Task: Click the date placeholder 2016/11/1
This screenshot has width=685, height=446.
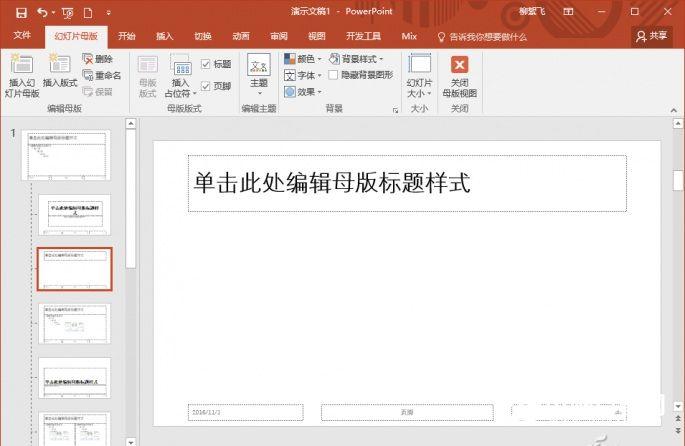Action: pyautogui.click(x=246, y=412)
